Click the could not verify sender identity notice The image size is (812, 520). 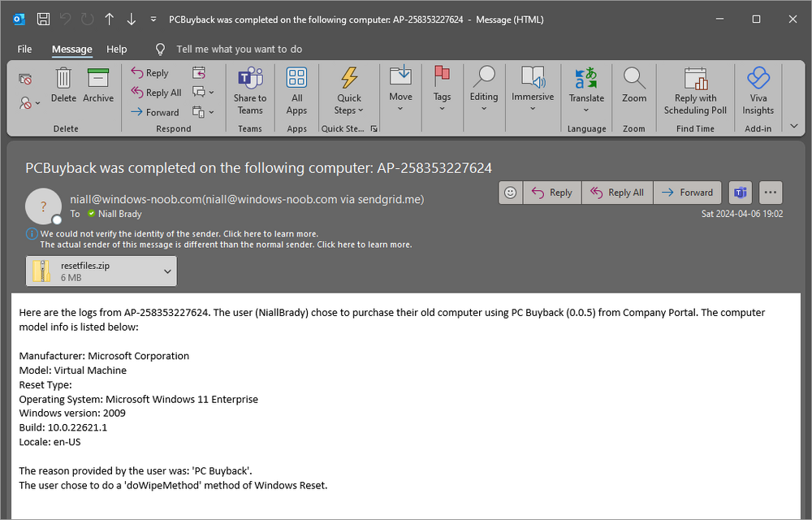point(179,234)
